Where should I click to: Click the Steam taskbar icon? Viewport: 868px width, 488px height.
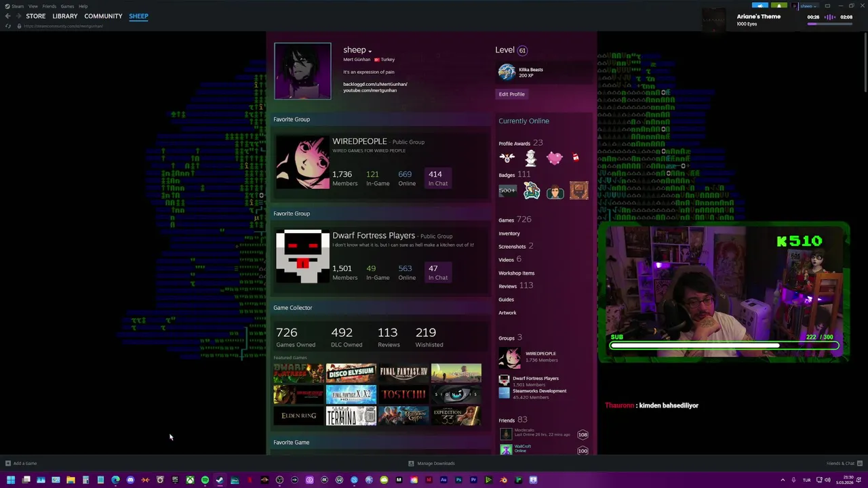220,480
